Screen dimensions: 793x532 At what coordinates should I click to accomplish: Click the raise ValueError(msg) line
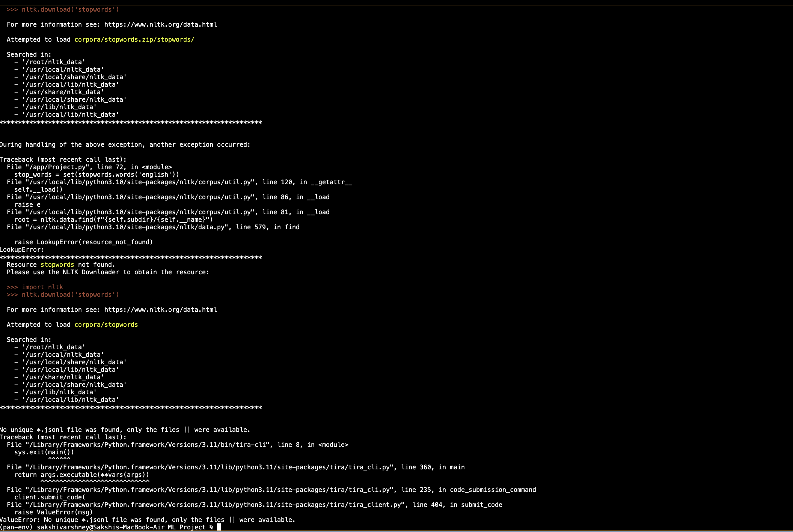pyautogui.click(x=54, y=512)
